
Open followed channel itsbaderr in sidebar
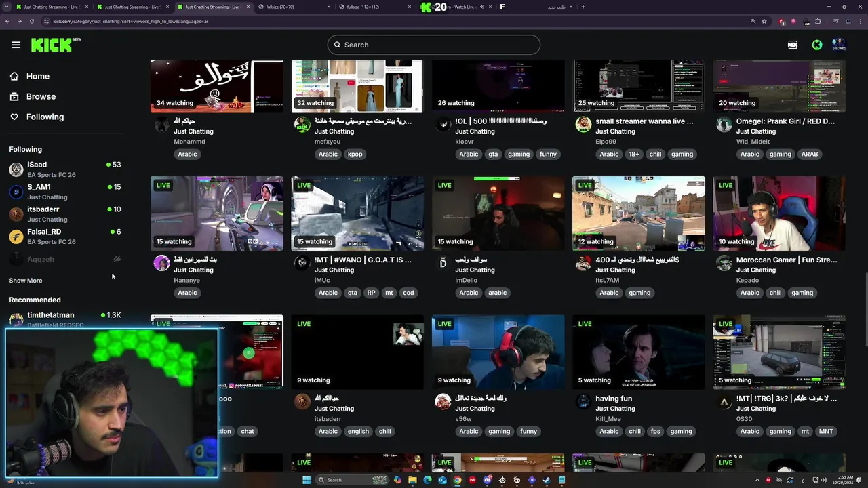pyautogui.click(x=65, y=214)
